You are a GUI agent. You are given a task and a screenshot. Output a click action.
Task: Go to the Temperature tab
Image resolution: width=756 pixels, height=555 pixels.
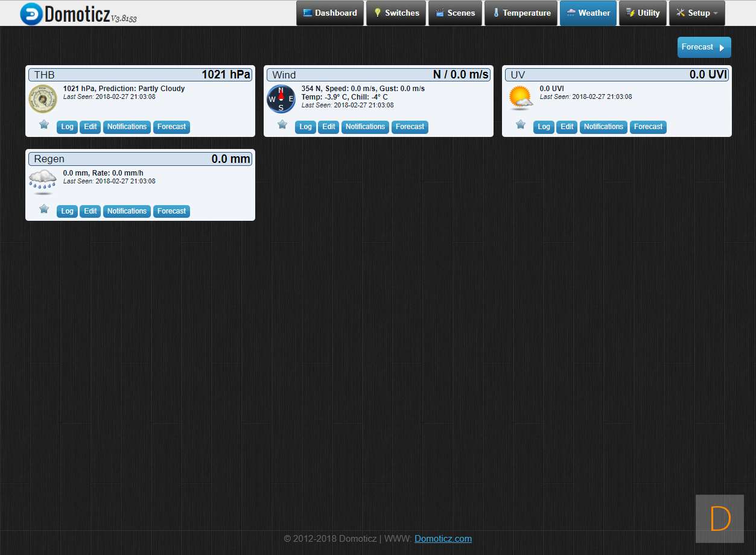point(521,13)
